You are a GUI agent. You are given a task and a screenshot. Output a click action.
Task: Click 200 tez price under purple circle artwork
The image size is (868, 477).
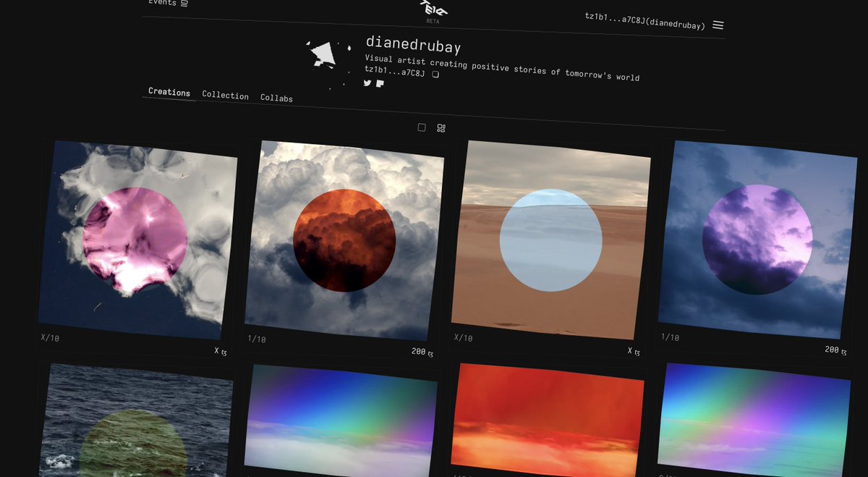coord(835,350)
